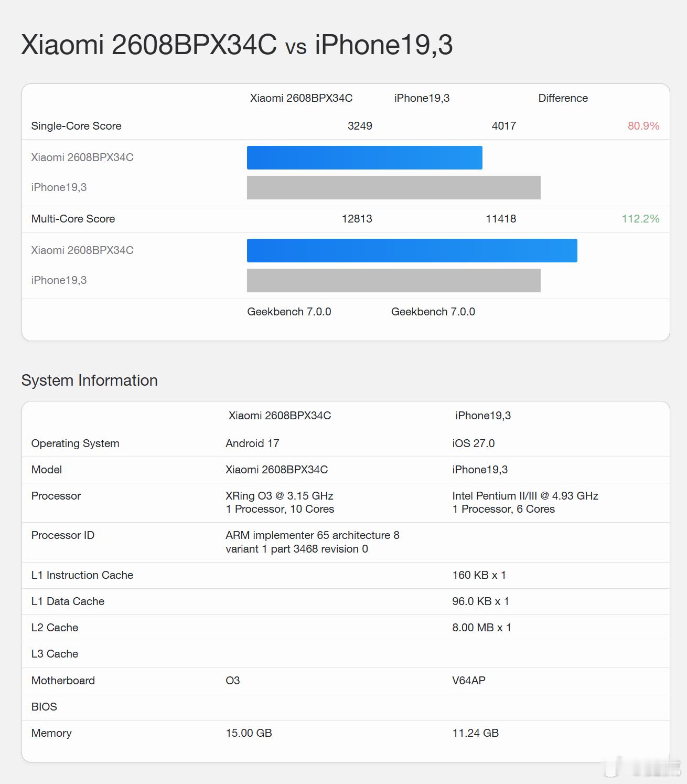Click the blue Xiaomi multi-core score bar
This screenshot has width=687, height=784.
412,250
